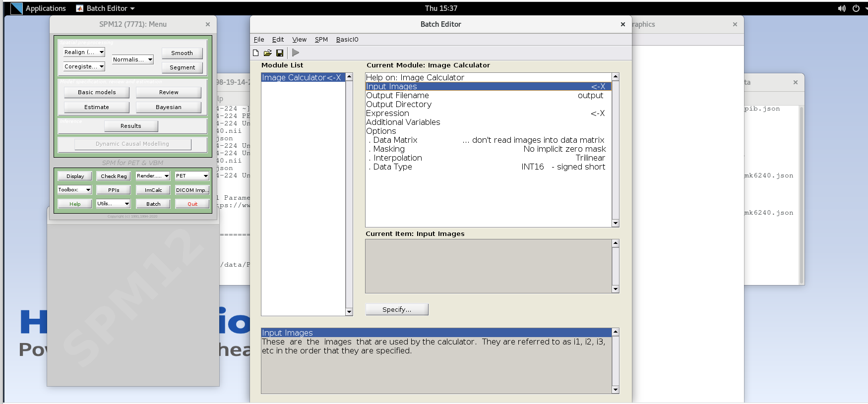Open the SPM menu in Batch Editor

click(321, 40)
